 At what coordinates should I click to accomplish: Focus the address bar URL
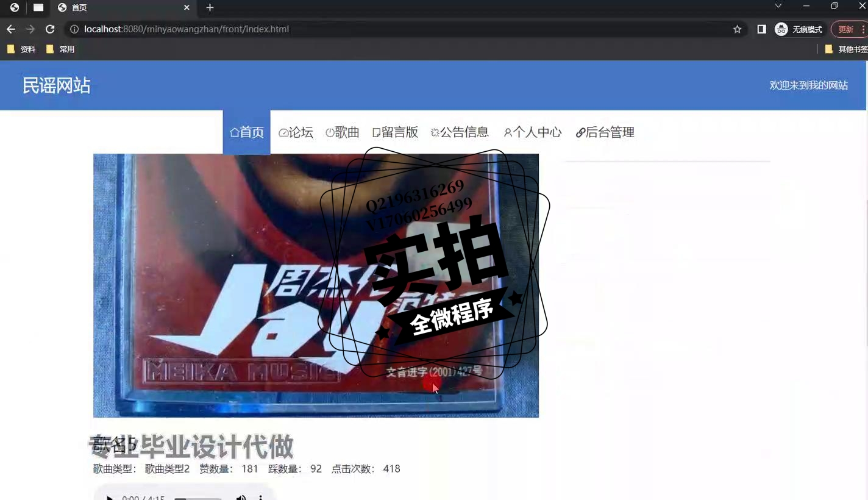tap(187, 29)
